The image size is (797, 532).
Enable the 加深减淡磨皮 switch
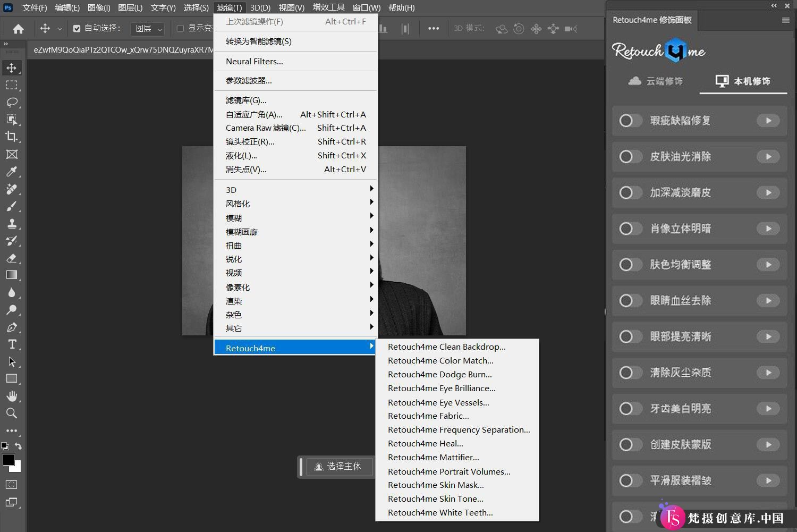pos(630,192)
